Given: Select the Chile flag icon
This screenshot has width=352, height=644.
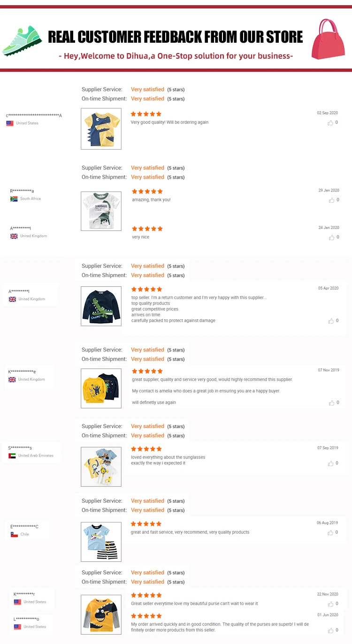Looking at the screenshot, I should [x=14, y=534].
